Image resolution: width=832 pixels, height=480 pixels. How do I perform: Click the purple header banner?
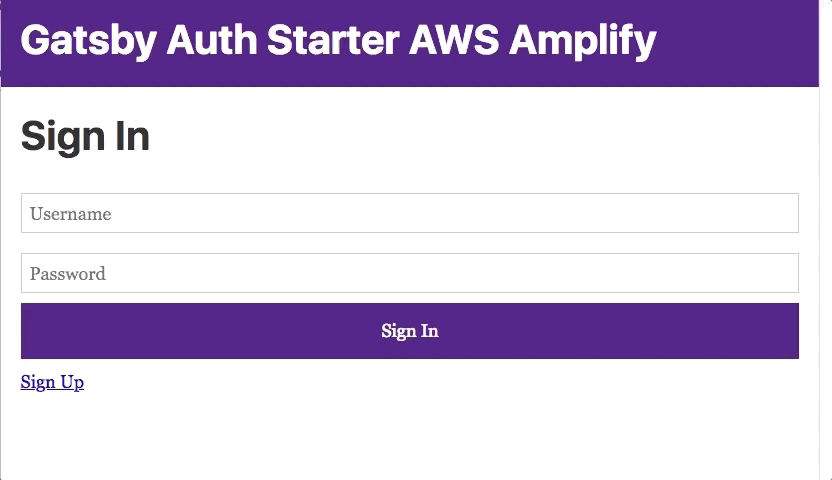pos(410,43)
